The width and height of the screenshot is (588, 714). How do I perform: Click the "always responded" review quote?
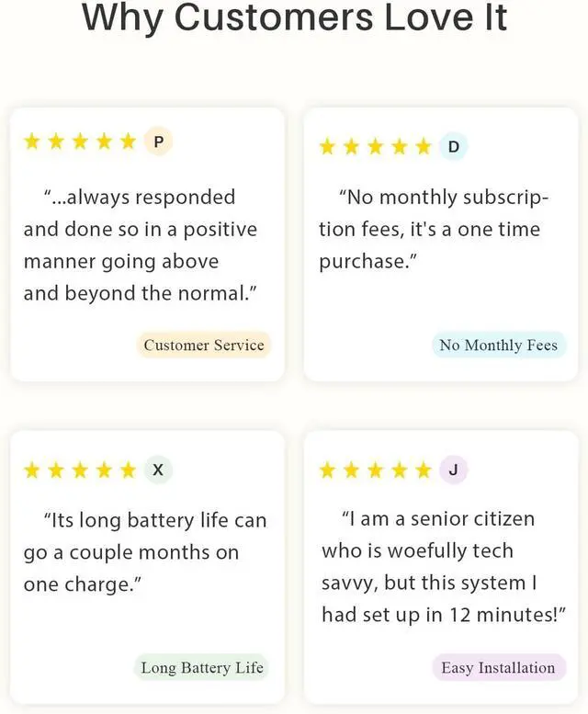point(141,245)
